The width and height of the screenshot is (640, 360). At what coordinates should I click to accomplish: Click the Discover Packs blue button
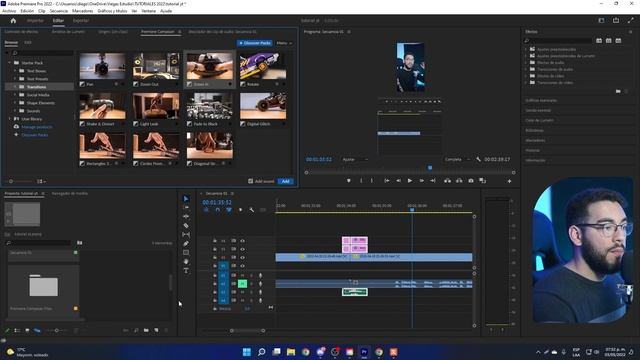pos(255,43)
